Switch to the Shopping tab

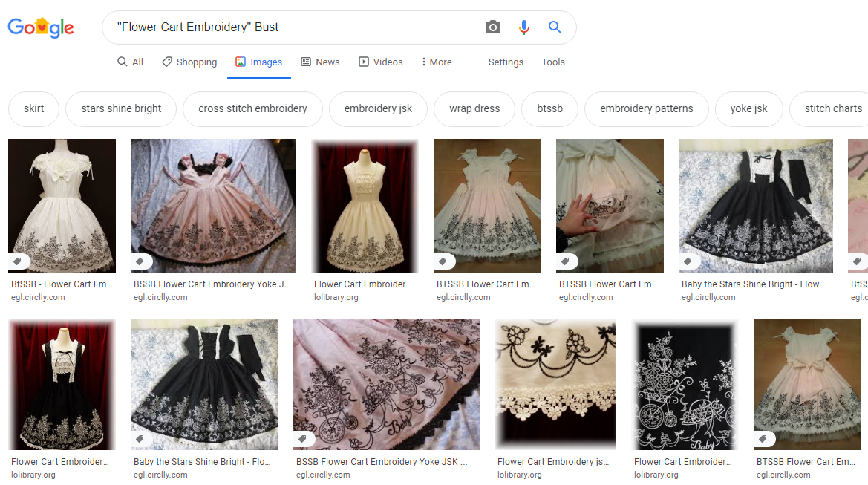[x=189, y=62]
